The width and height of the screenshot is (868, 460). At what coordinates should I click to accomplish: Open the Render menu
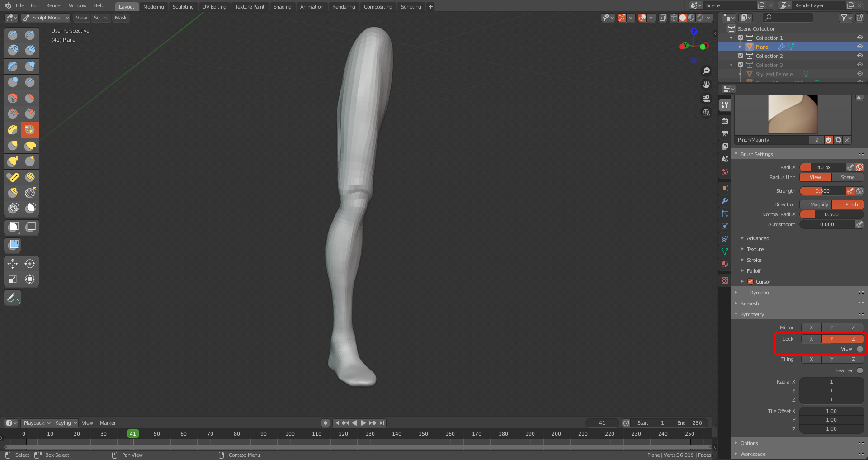[54, 5]
